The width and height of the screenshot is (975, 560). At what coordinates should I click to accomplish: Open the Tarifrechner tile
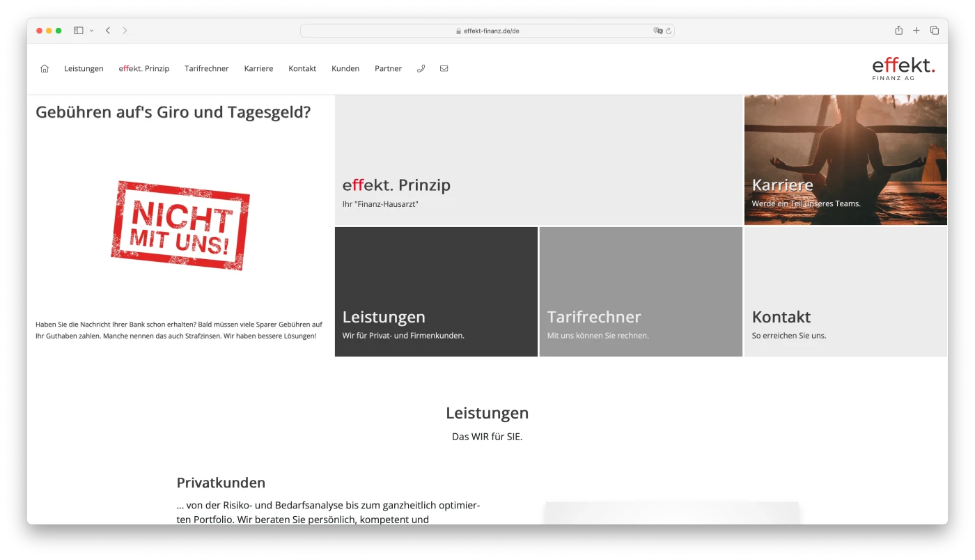click(x=640, y=291)
